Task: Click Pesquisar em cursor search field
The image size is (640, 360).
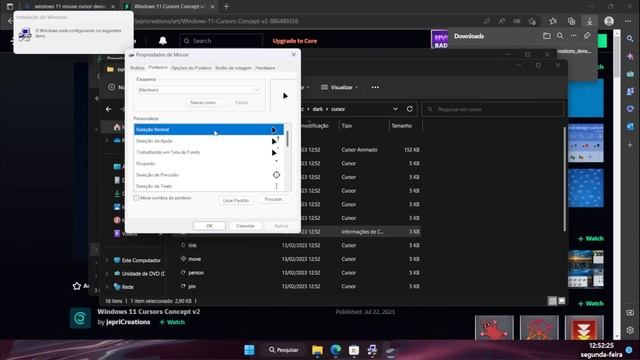Action: (493, 109)
